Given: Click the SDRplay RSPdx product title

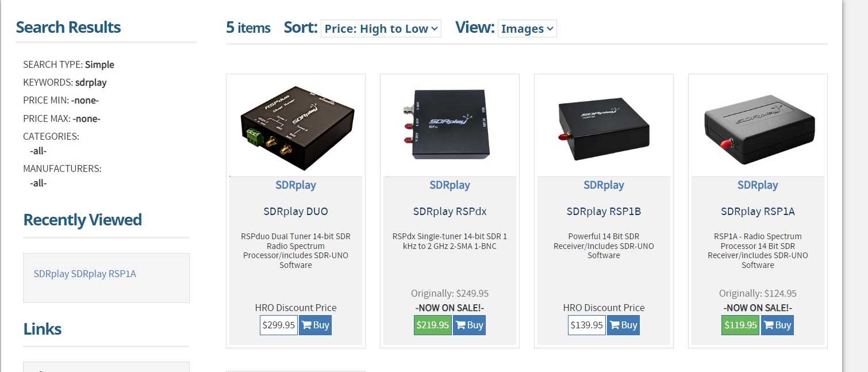Looking at the screenshot, I should tap(450, 211).
